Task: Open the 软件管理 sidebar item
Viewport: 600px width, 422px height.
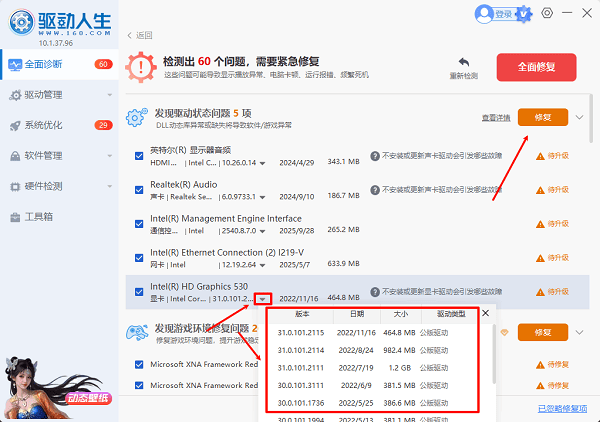Action: (x=60, y=156)
